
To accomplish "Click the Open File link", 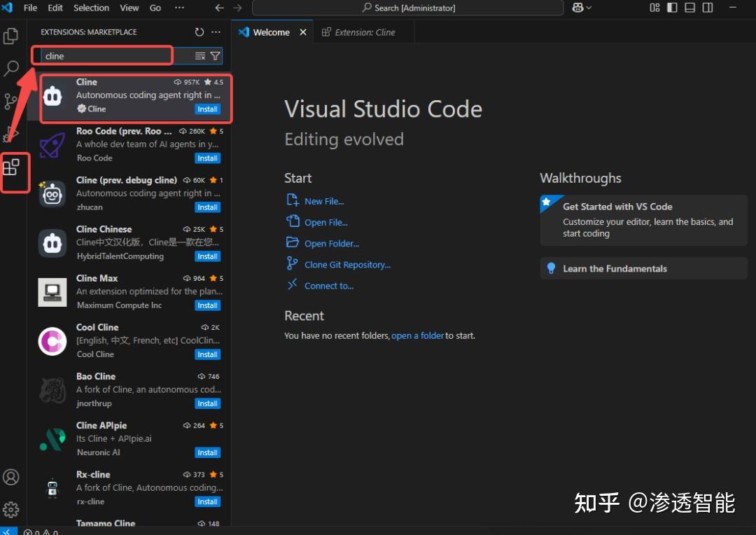I will [x=325, y=223].
